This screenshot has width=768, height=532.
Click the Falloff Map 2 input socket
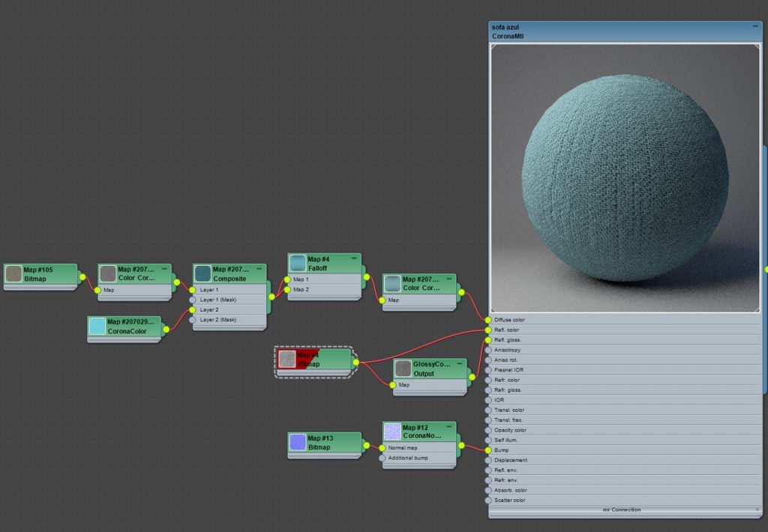[x=287, y=290]
